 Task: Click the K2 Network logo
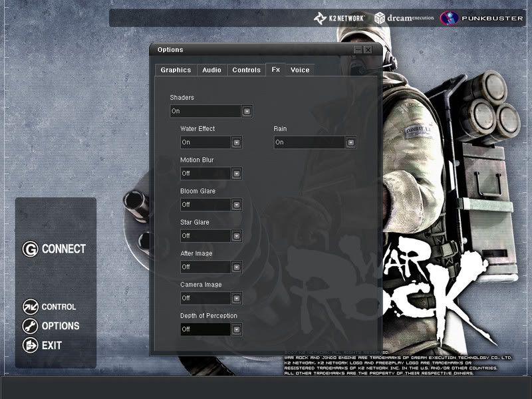click(339, 18)
